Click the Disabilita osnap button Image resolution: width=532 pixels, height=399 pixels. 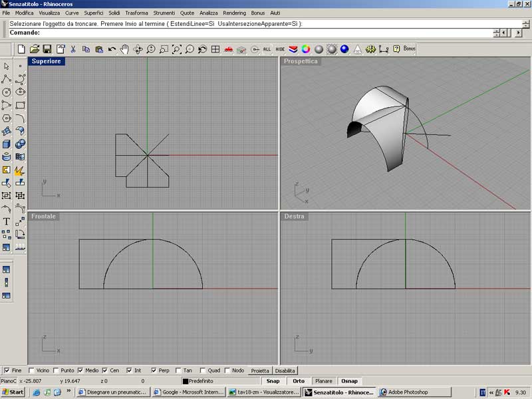(285, 370)
